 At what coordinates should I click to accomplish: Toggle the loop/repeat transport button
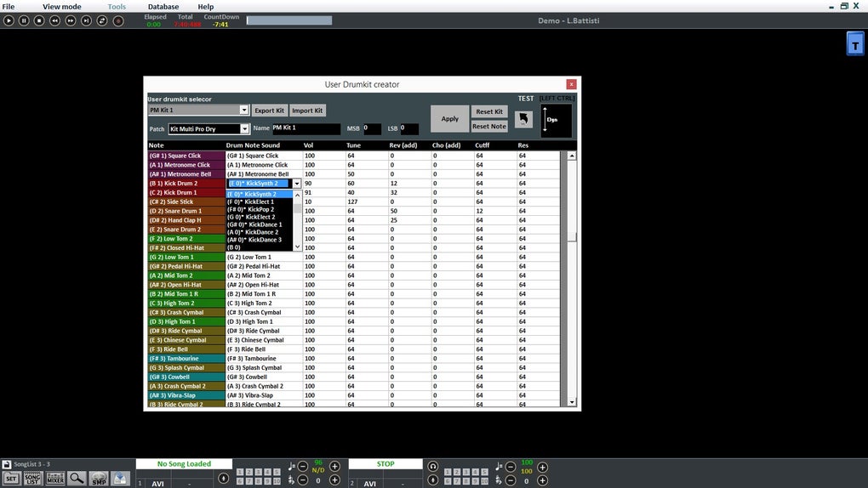tap(102, 20)
